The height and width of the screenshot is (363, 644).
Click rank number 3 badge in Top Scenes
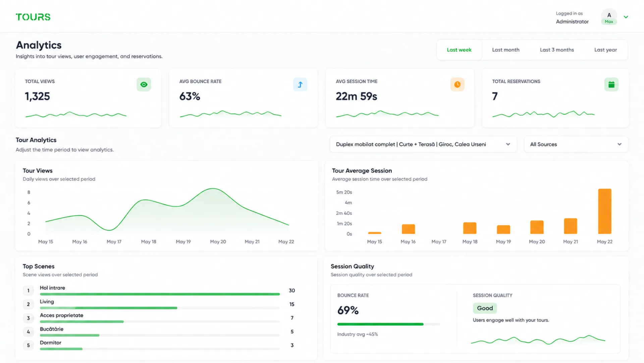[28, 318]
